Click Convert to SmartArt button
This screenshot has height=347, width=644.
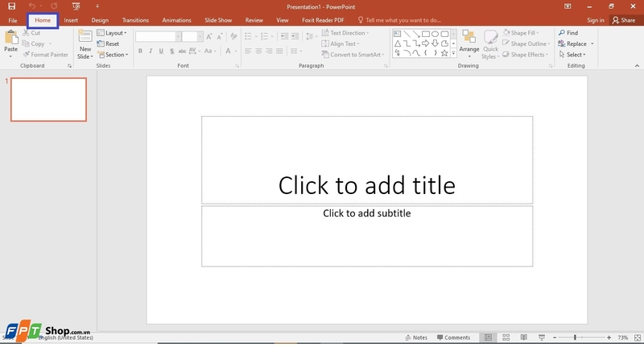coord(353,55)
